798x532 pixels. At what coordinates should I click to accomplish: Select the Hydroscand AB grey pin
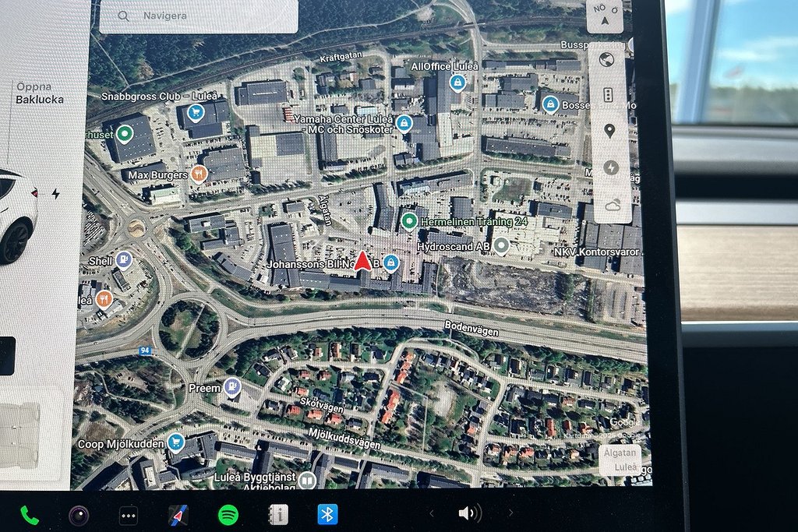tap(501, 246)
